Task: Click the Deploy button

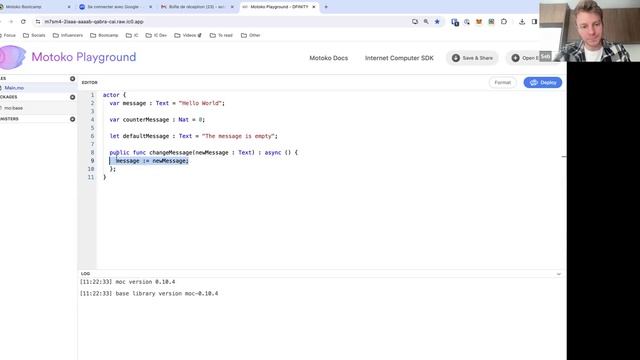Action: (542, 82)
